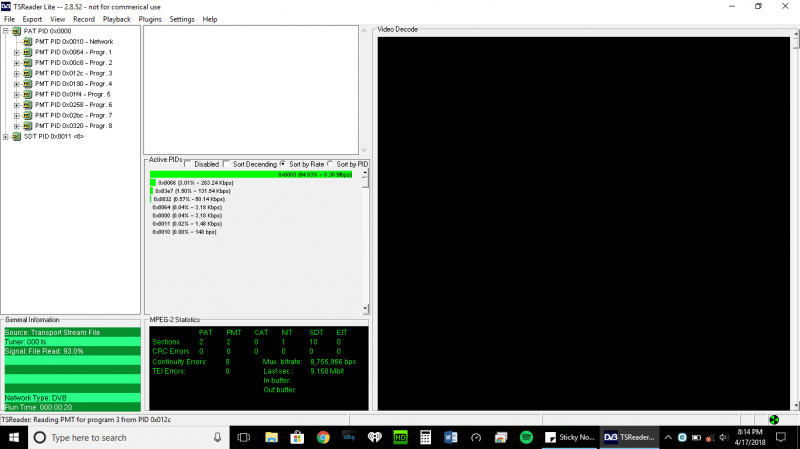
Task: Enable the Disabled checkbox in Active PIDs
Action: pos(187,164)
